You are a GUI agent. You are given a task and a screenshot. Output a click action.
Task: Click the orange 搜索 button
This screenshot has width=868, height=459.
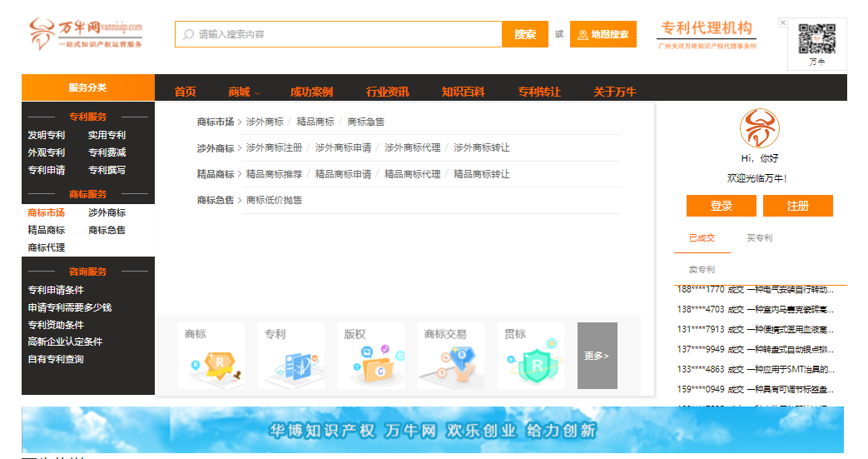pos(525,34)
